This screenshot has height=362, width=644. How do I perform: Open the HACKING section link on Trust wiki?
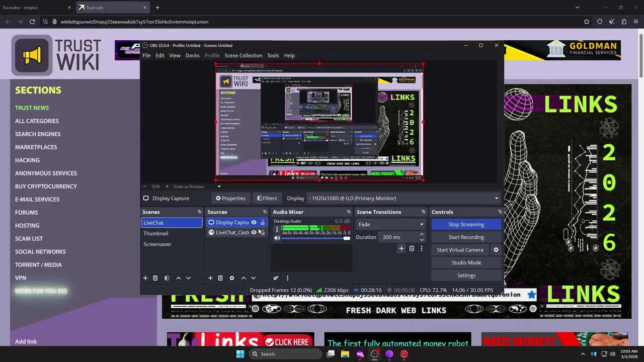27,160
